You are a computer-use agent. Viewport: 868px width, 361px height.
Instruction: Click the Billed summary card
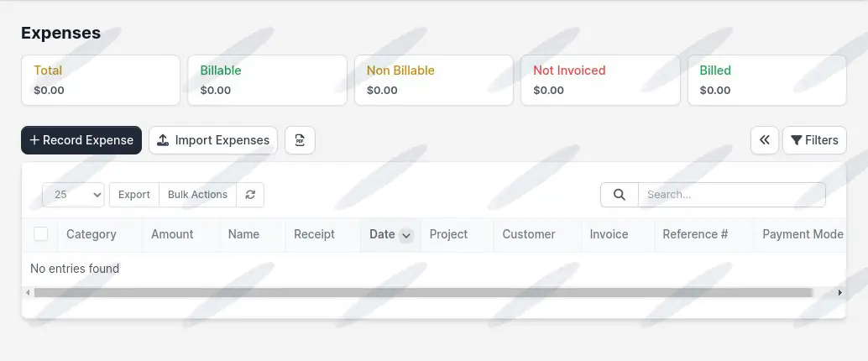(x=766, y=81)
